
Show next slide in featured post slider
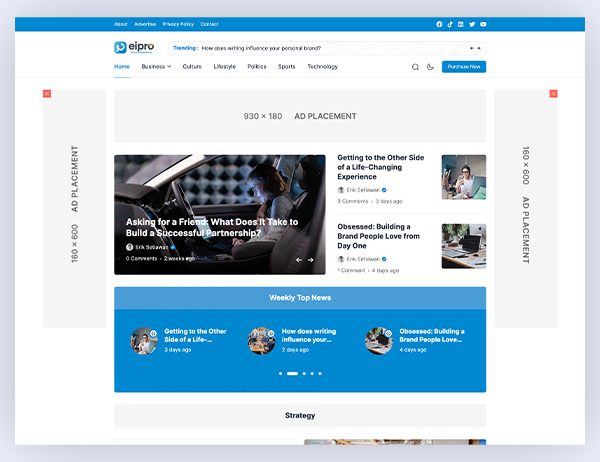tap(310, 260)
